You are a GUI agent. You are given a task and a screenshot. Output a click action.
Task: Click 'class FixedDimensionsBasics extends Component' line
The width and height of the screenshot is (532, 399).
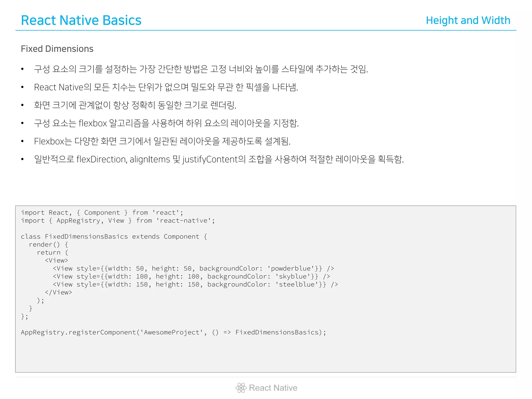pos(114,237)
